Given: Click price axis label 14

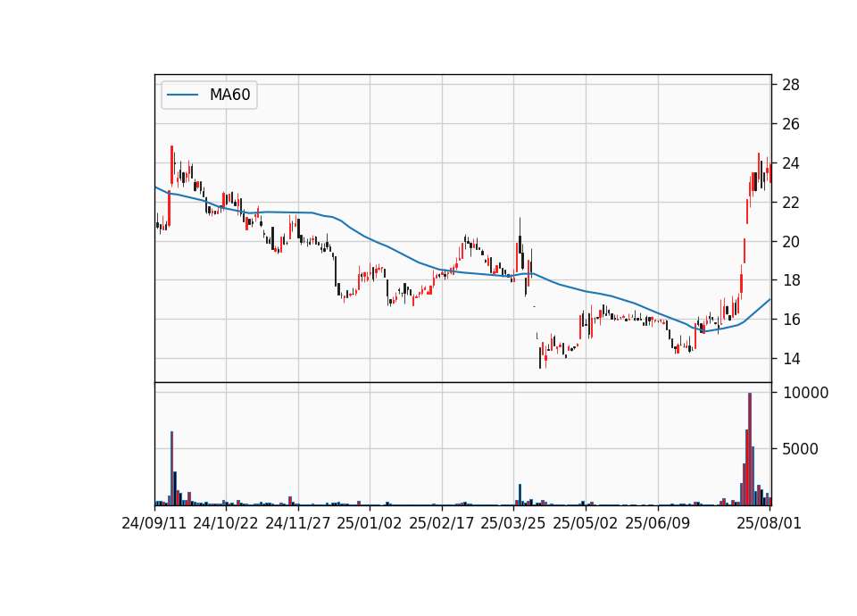Looking at the screenshot, I should tap(791, 359).
